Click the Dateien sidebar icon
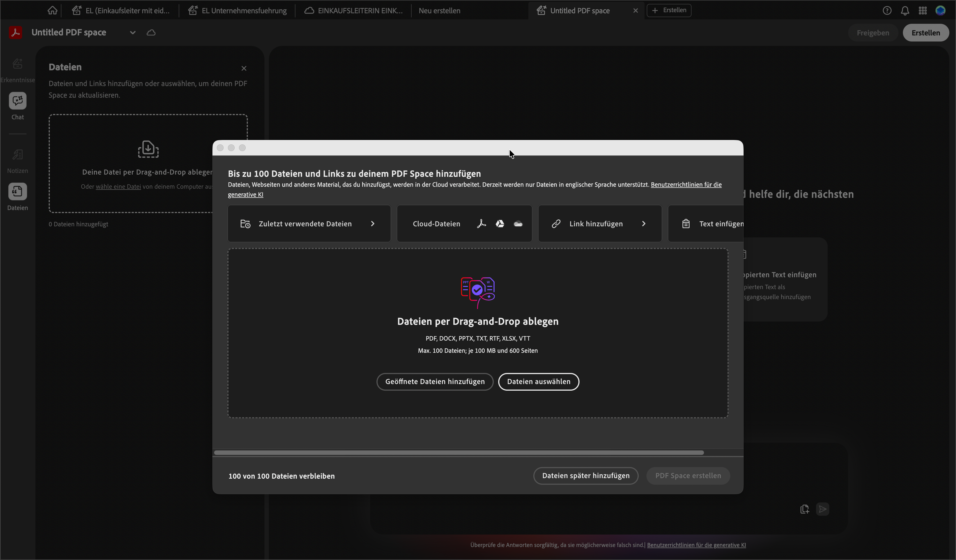The width and height of the screenshot is (956, 560). pos(17,191)
